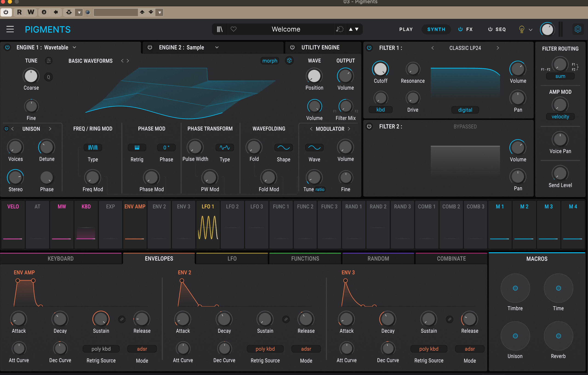The height and width of the screenshot is (375, 588).
Task: Expand Engine 1 Wavetable type dropdown
Action: coord(74,47)
